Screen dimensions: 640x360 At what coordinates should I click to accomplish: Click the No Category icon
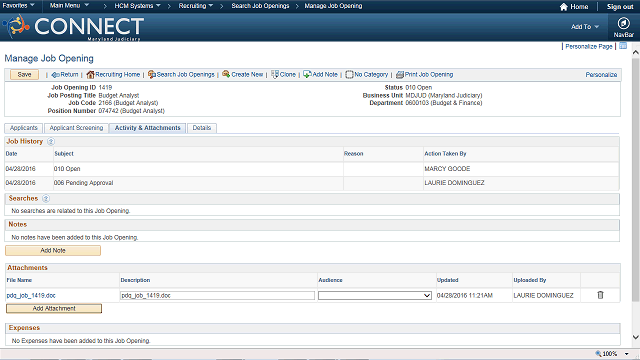coord(349,75)
